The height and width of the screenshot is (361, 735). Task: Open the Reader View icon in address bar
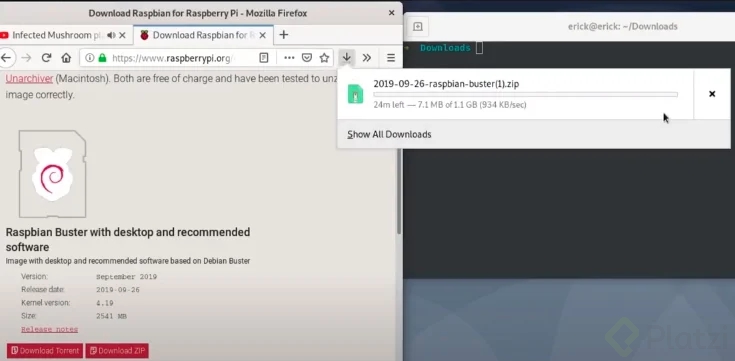click(x=264, y=58)
